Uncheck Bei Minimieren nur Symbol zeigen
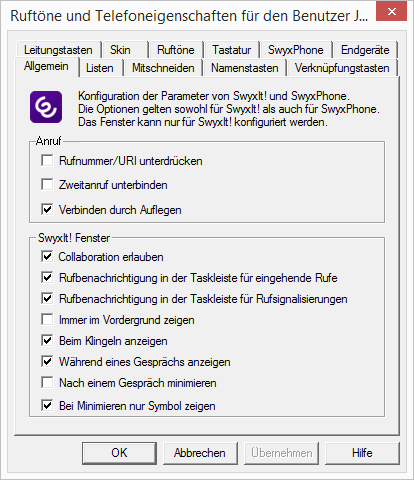 click(47, 405)
